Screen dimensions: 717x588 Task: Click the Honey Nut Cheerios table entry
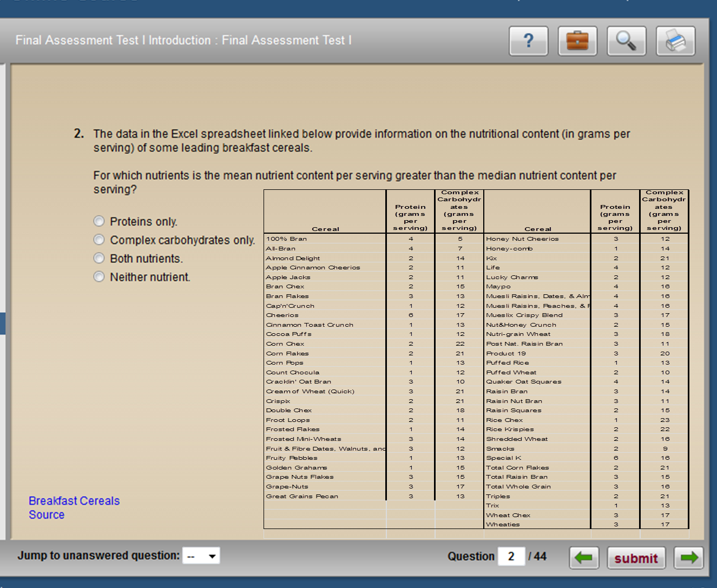pos(522,239)
